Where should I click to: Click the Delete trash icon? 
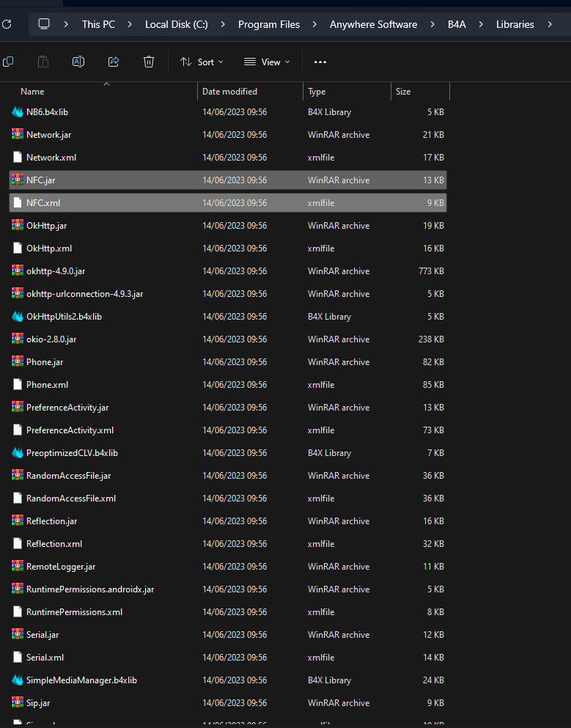[x=149, y=62]
